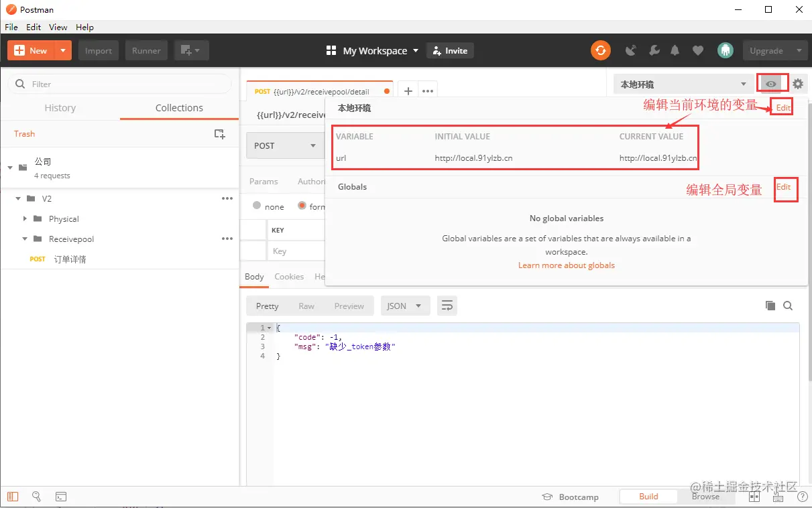
Task: Open the Postman console icon
Action: click(61, 497)
